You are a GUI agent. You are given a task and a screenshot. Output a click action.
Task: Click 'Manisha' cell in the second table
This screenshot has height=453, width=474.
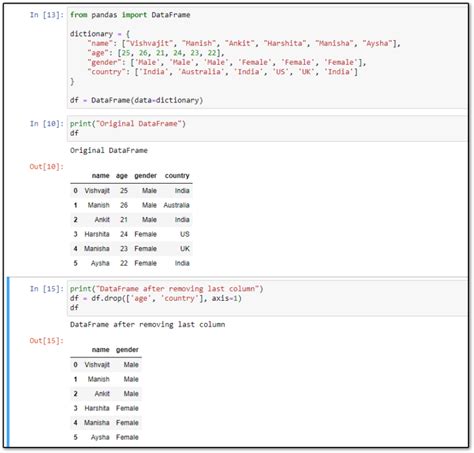(97, 423)
